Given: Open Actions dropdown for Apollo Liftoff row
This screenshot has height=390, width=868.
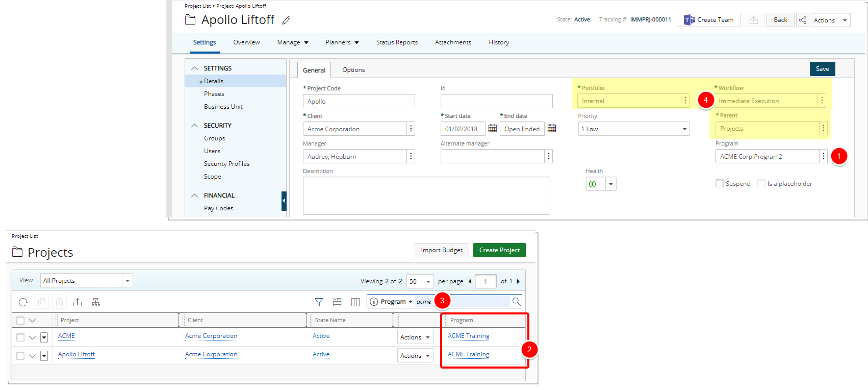Looking at the screenshot, I should tap(415, 355).
